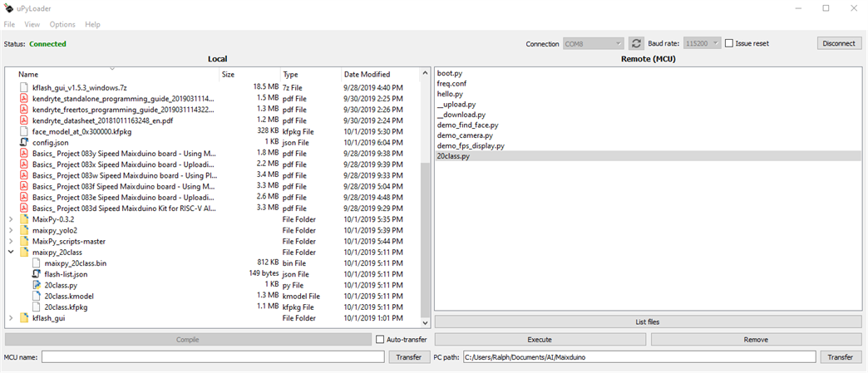Click the Python file icon for 20class.py
This screenshot has width=868, height=373.
tap(37, 285)
